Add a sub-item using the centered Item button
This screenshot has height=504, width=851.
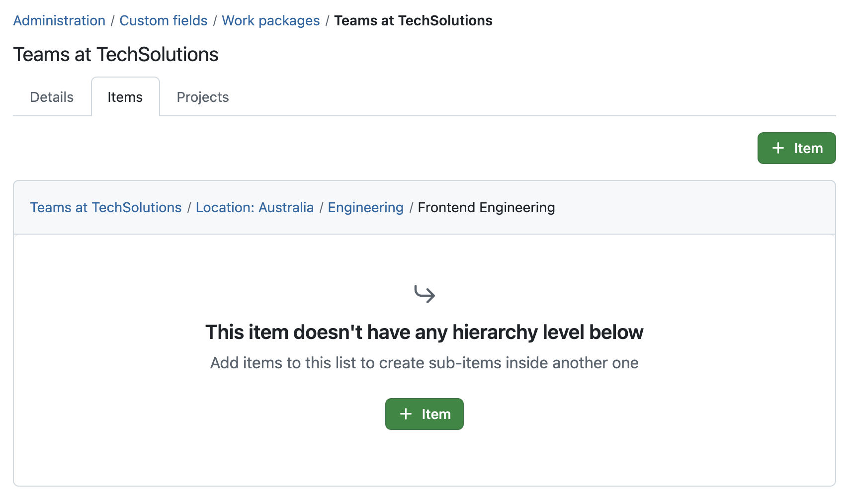424,414
